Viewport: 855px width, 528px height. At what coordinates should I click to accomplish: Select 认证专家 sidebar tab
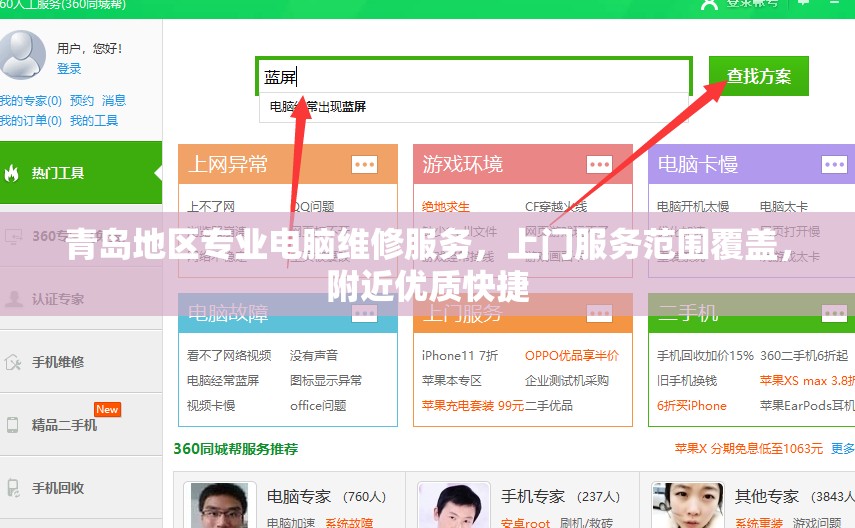point(81,299)
